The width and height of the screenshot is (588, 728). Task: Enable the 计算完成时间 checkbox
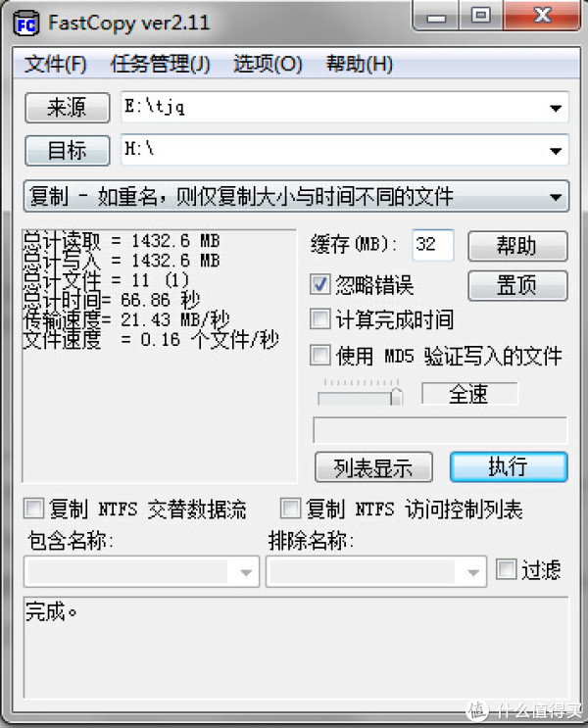pos(320,319)
